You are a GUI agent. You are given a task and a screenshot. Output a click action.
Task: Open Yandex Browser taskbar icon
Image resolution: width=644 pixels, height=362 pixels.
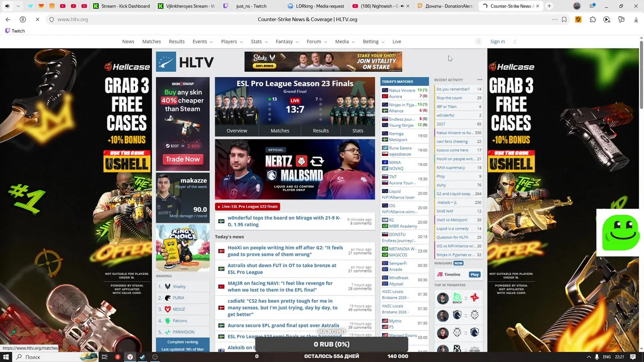[x=130, y=357]
